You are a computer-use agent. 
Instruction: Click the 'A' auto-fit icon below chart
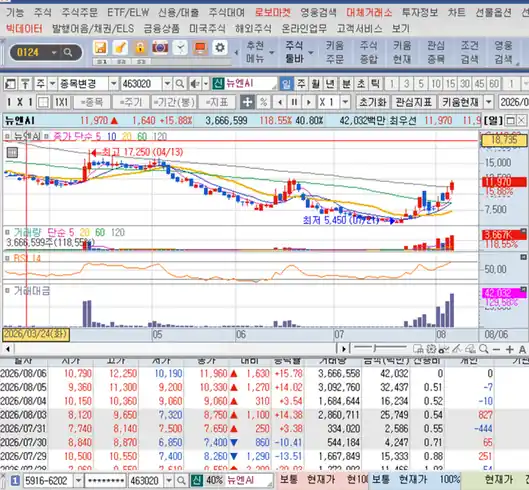click(522, 349)
